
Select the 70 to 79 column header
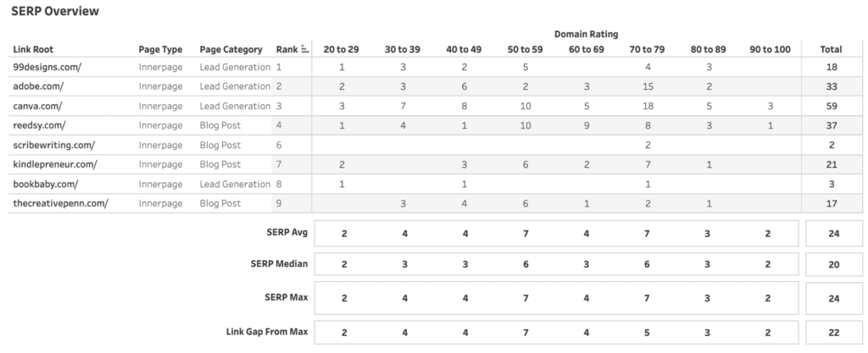647,49
